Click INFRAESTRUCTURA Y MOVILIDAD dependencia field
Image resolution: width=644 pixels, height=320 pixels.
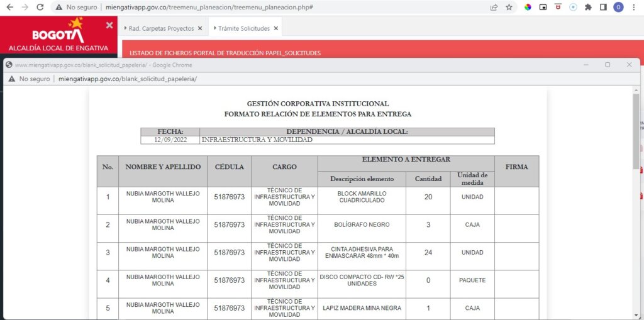[347, 140]
